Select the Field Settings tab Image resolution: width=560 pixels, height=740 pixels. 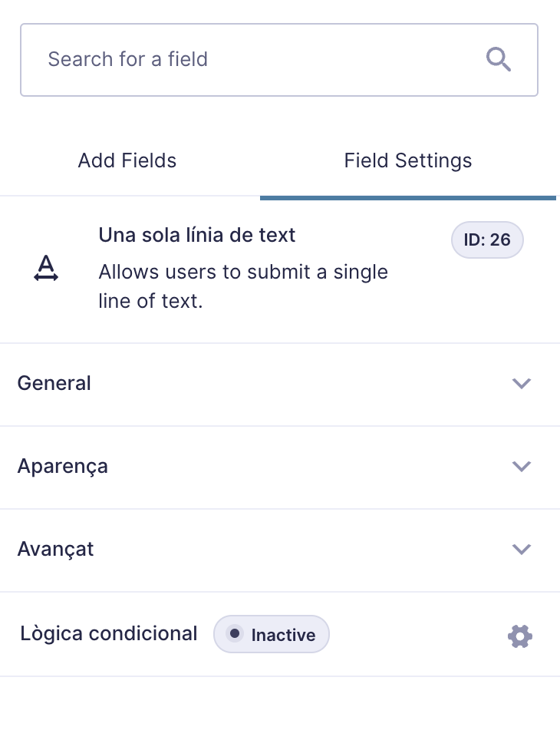408,160
